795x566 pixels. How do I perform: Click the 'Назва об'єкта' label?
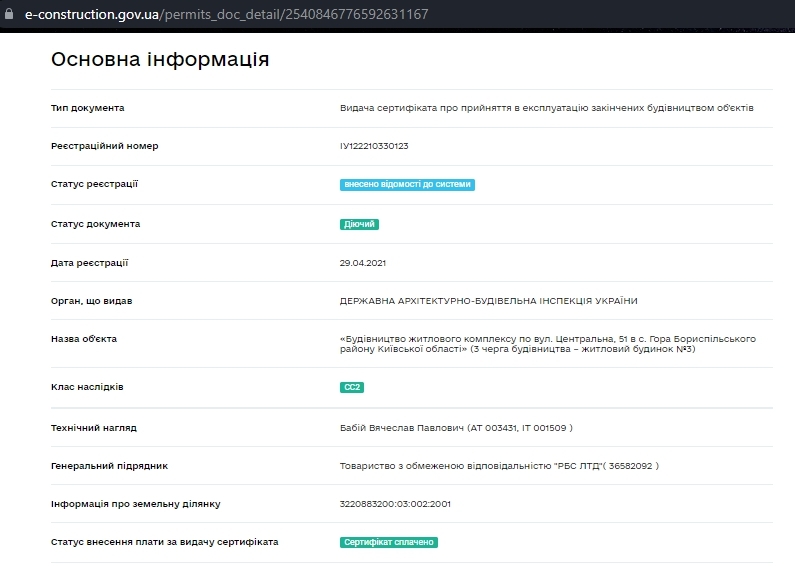[84, 339]
